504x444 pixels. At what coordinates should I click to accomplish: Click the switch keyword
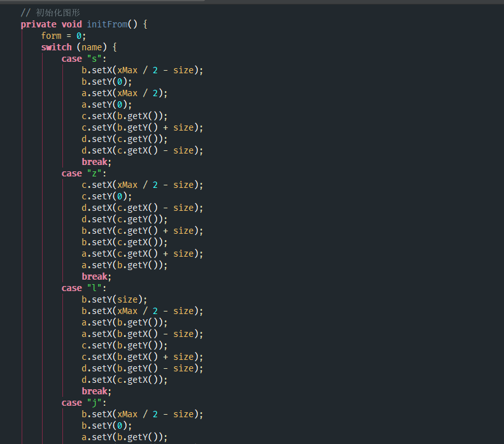(56, 47)
